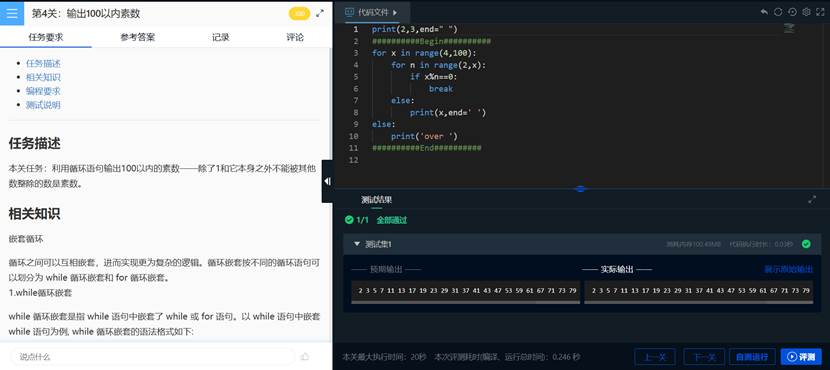Jump to the 相关知识 section link
Viewport: 830px width, 370px height.
coord(43,77)
